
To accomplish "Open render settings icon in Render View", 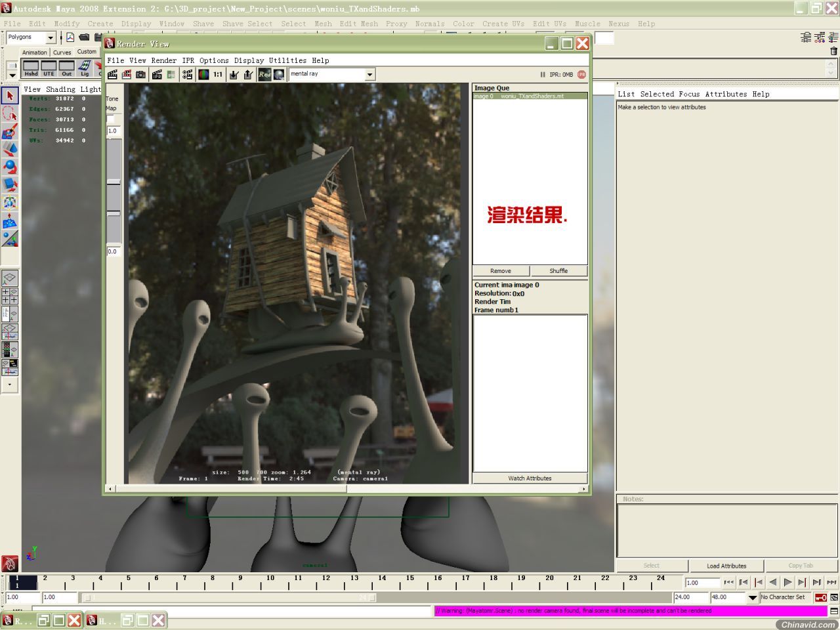I will click(x=188, y=74).
